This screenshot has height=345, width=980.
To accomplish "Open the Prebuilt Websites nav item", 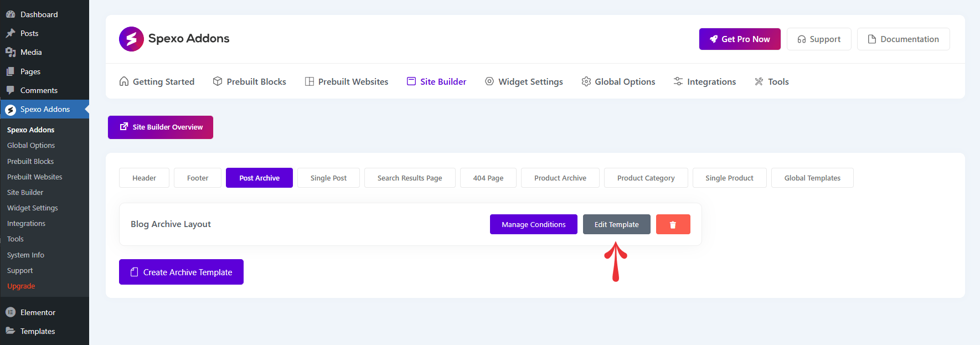I will coord(347,81).
